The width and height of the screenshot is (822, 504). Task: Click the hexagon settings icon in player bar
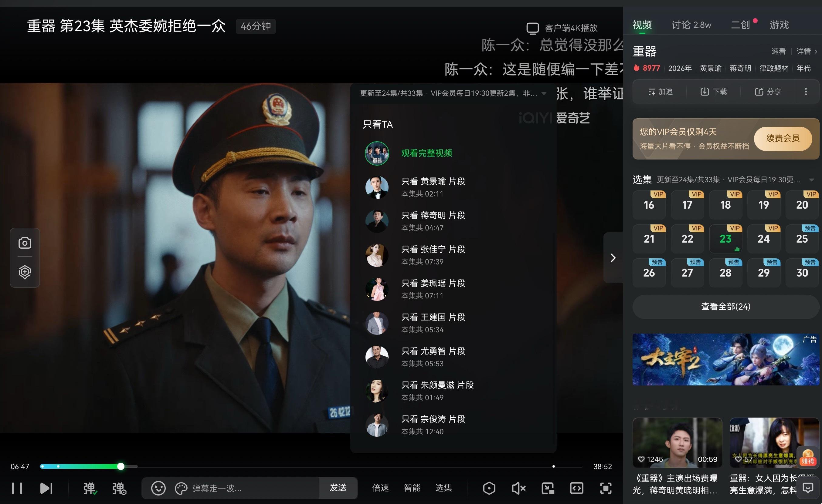(x=489, y=488)
